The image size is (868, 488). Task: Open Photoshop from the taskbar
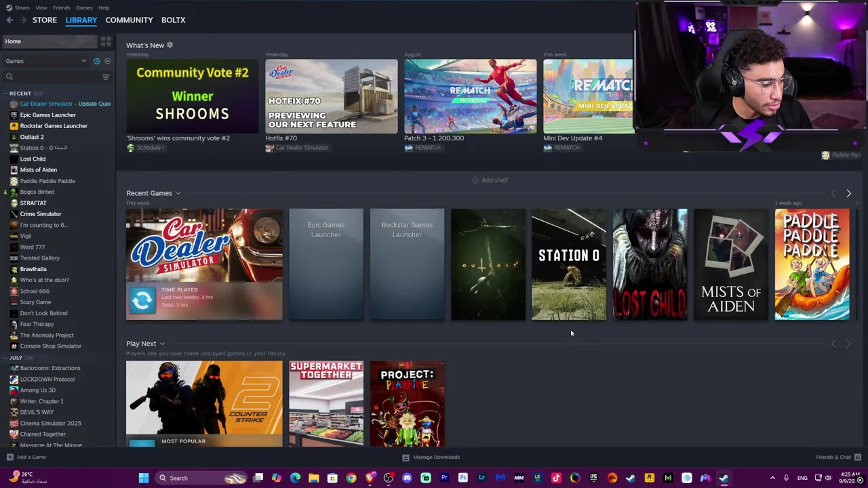(x=462, y=479)
